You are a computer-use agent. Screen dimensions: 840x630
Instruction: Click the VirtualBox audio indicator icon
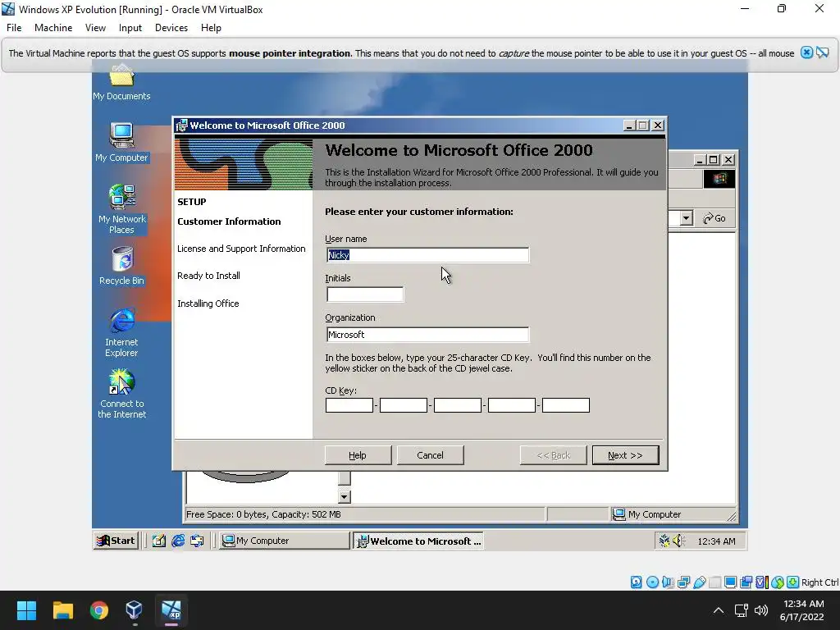(668, 582)
